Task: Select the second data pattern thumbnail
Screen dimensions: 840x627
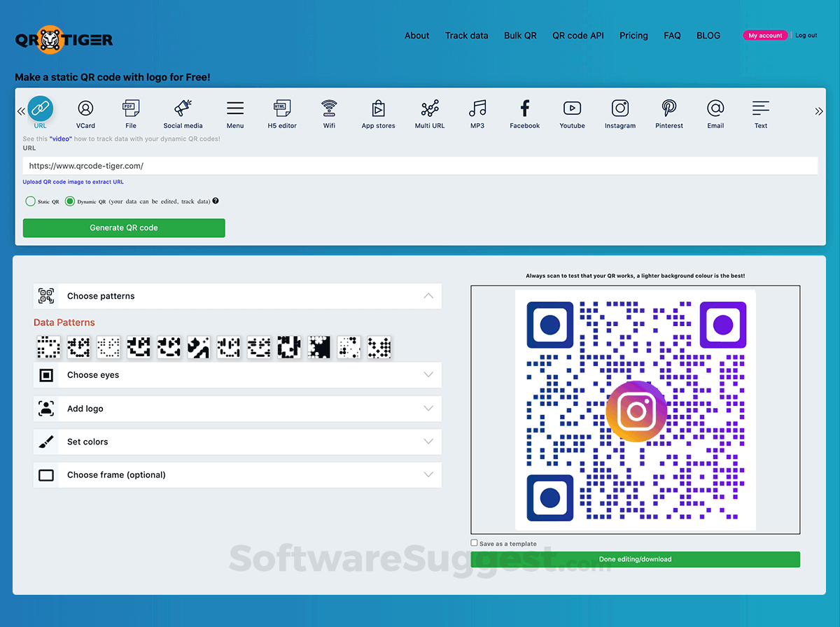Action: [x=78, y=346]
